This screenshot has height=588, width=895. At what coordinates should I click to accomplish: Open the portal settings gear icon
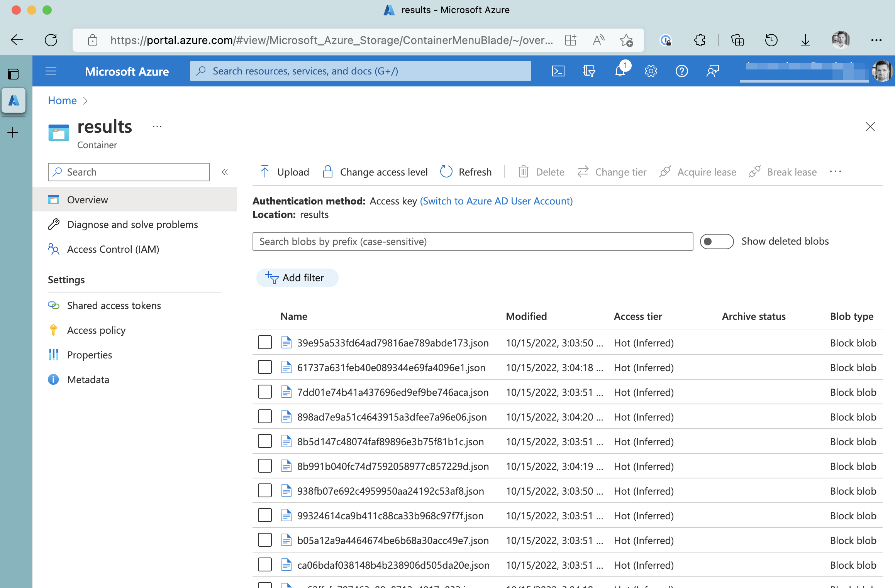tap(651, 71)
